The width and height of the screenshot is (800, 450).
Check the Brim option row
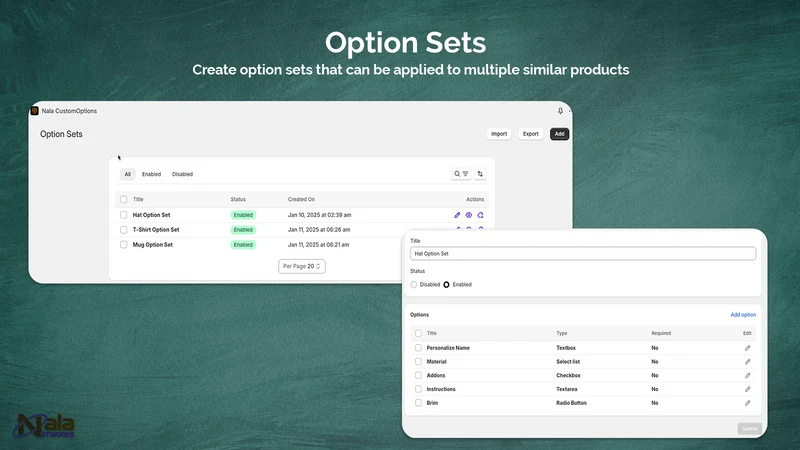pyautogui.click(x=418, y=403)
